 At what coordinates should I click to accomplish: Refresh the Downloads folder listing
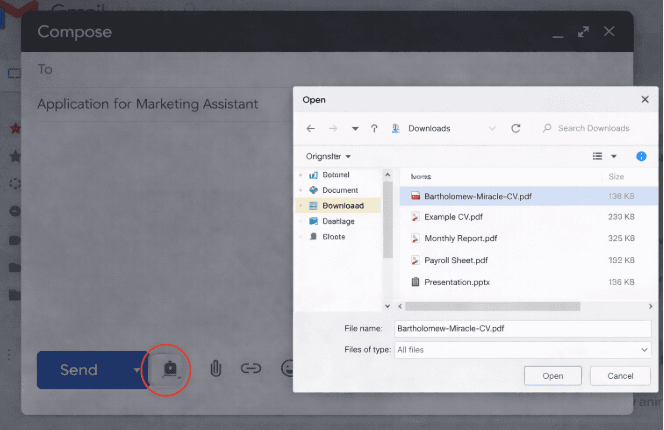pos(516,128)
